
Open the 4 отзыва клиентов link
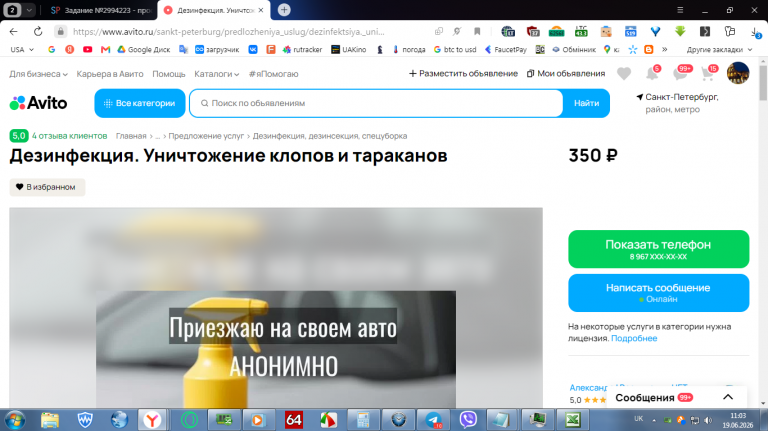click(69, 136)
